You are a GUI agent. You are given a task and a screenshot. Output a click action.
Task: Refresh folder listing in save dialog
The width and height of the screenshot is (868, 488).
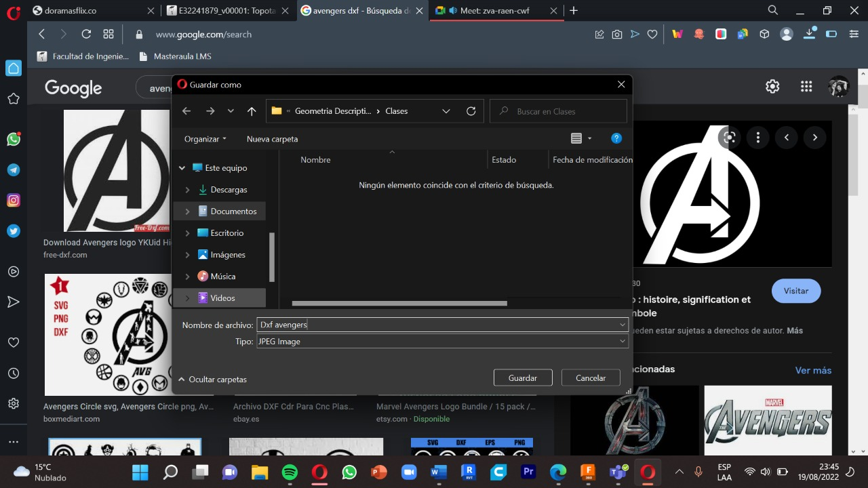tap(471, 111)
